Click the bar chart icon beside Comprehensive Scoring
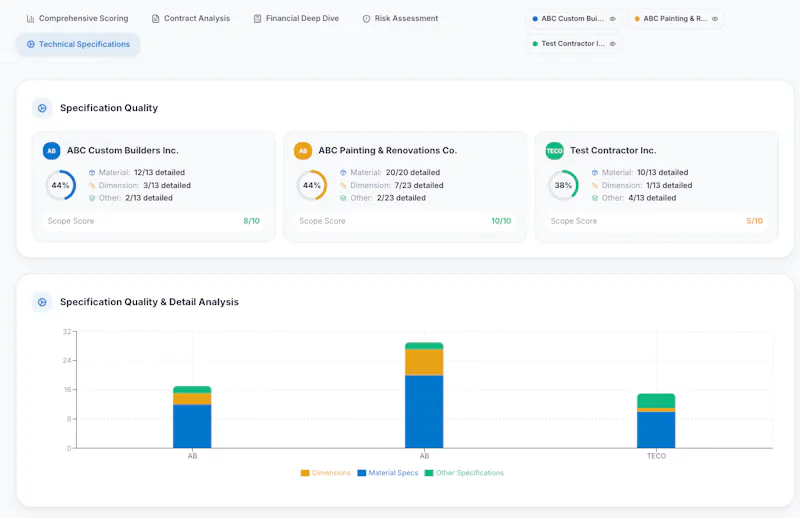800x518 pixels. click(x=31, y=19)
